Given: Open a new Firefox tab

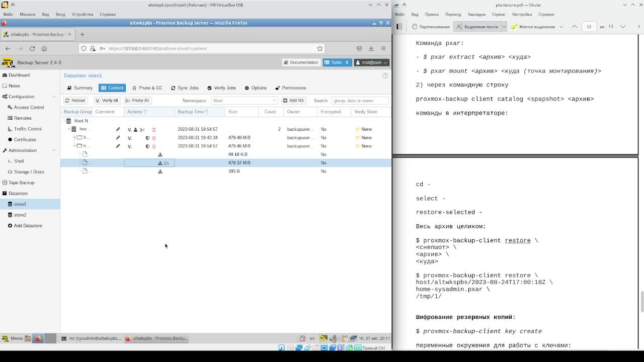Looking at the screenshot, I should [82, 34].
